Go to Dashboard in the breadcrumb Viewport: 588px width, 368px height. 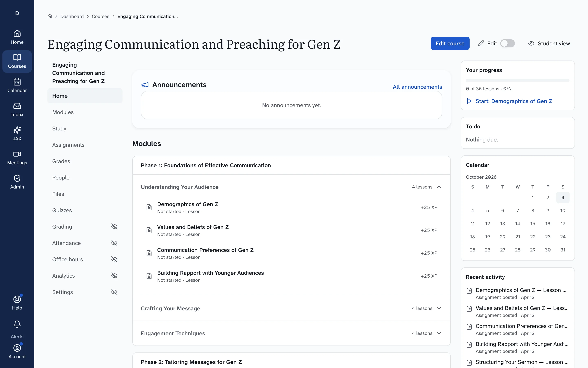(x=72, y=16)
